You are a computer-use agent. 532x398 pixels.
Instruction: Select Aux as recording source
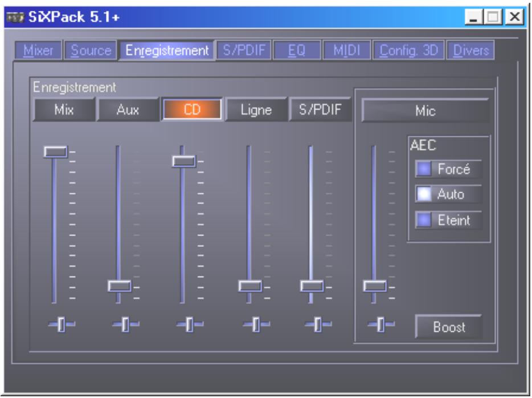coord(128,109)
